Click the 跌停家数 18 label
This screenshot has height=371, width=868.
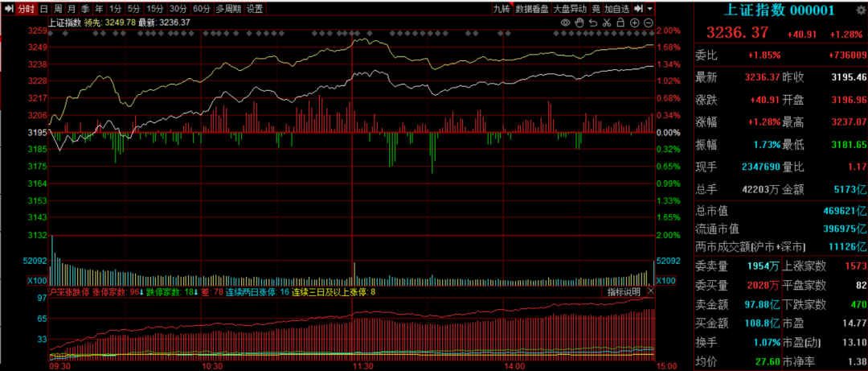171,291
